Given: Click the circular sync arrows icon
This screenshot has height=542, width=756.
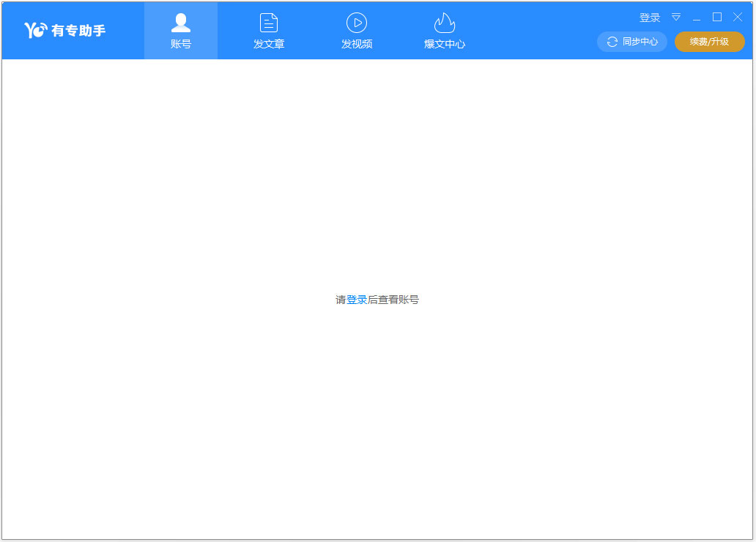Looking at the screenshot, I should (x=612, y=42).
